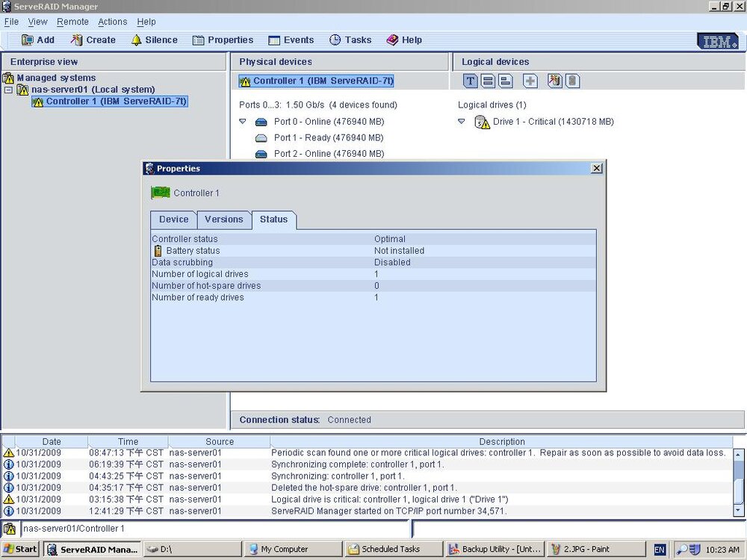
Task: Open the Help menu in the menu bar
Action: pyautogui.click(x=146, y=22)
